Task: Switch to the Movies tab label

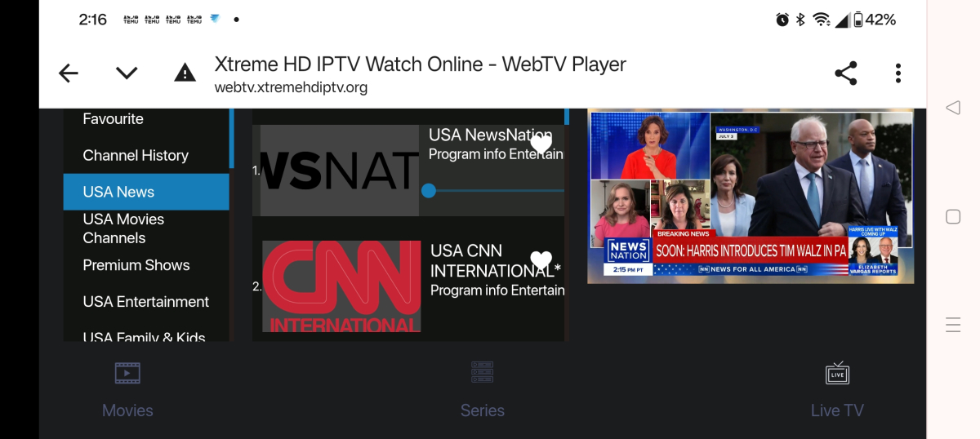Action: pos(127,410)
